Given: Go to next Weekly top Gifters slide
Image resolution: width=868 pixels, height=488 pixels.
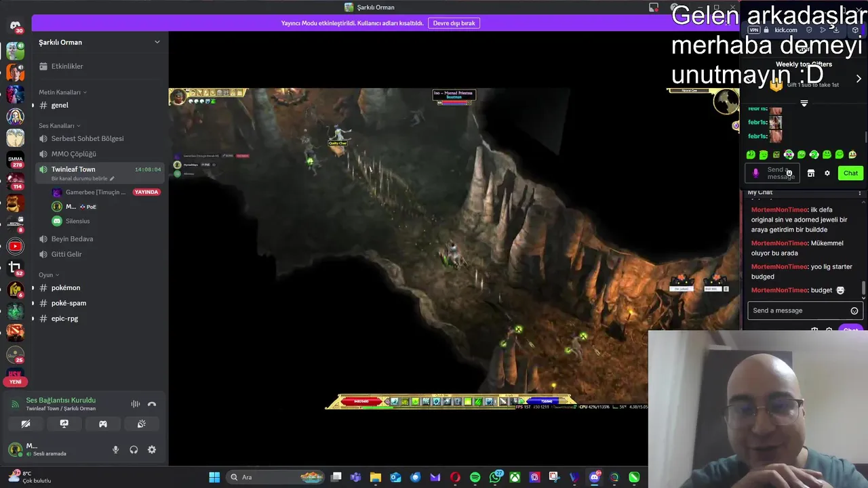Looking at the screenshot, I should coord(859,79).
